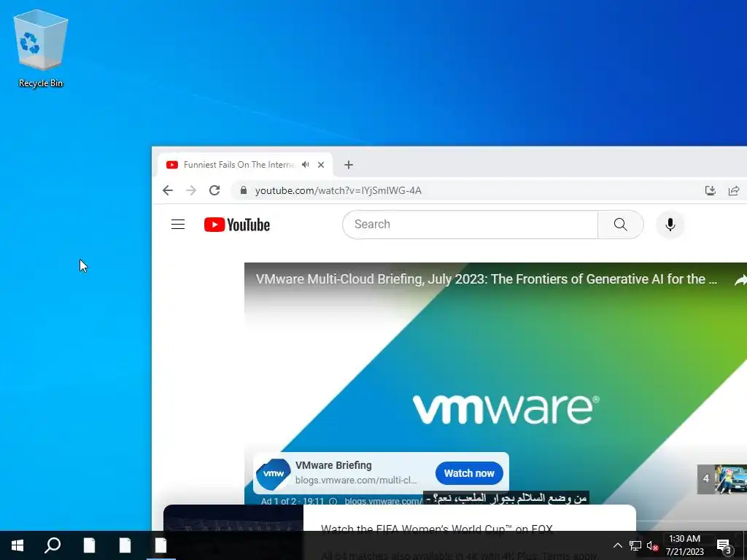Click the blogs.vmware.com/multi-cl... link
The height and width of the screenshot is (560, 747).
pos(356,480)
